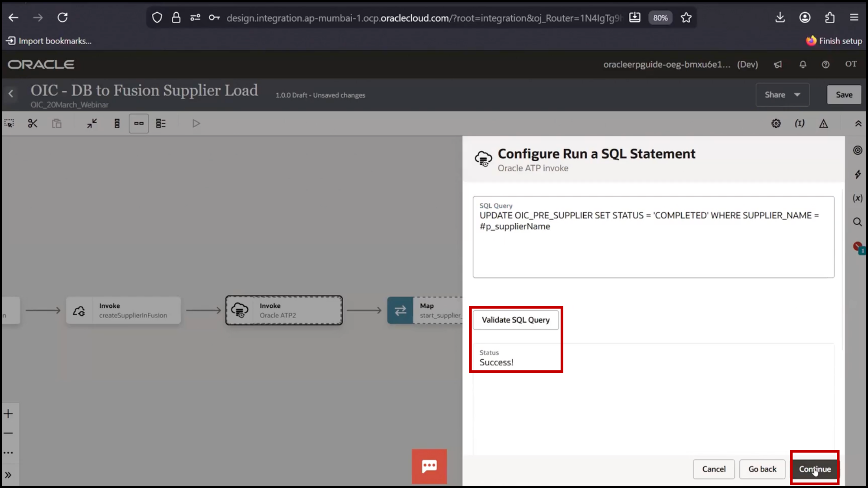868x488 pixels.
Task: Cancel the SQL statement configuration
Action: (x=714, y=469)
